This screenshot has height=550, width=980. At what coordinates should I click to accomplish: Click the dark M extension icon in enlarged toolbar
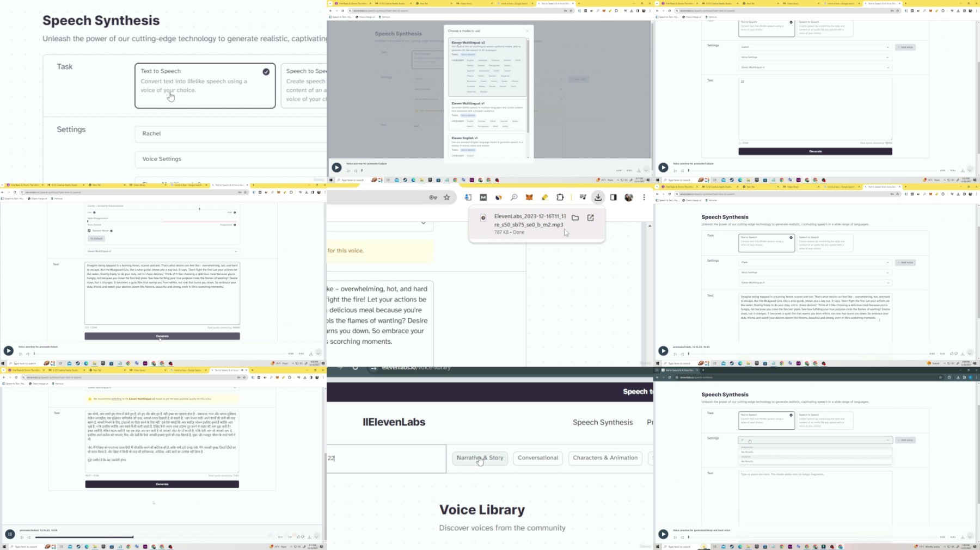click(x=483, y=197)
